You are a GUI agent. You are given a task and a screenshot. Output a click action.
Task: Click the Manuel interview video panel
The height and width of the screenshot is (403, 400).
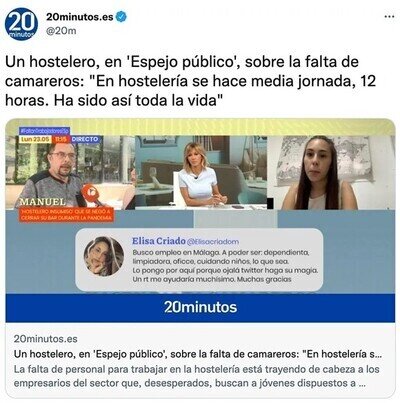point(70,172)
